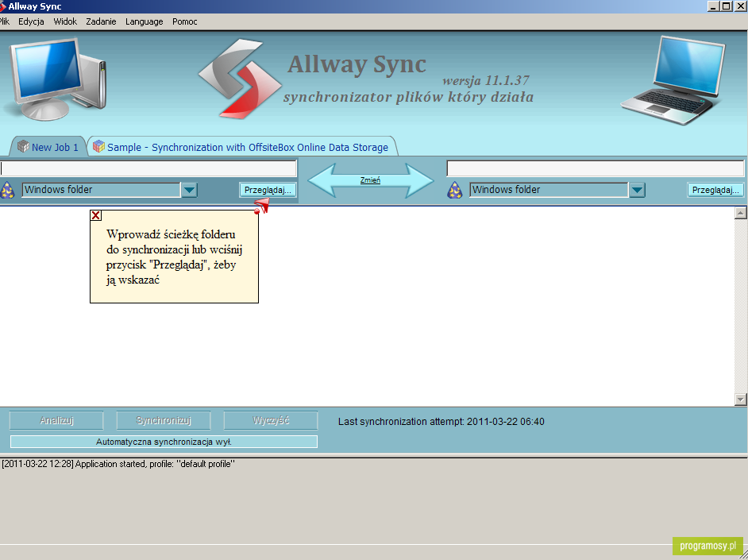
Task: Click the right Przeglądaj browse button
Action: point(715,190)
